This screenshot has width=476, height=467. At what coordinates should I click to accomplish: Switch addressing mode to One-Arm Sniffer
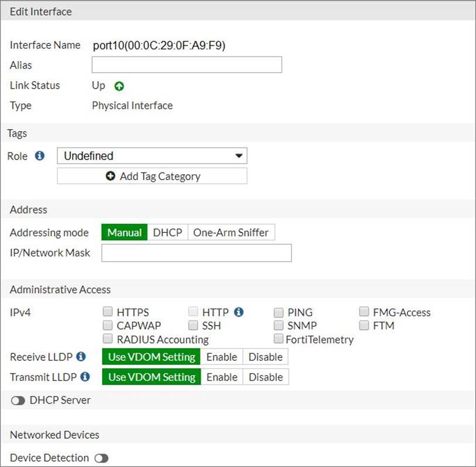231,232
